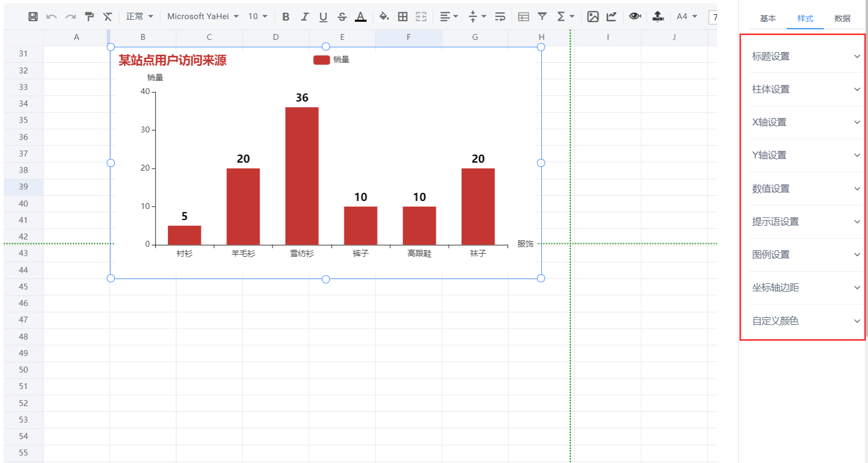Clear formatting with the eraser icon

108,16
